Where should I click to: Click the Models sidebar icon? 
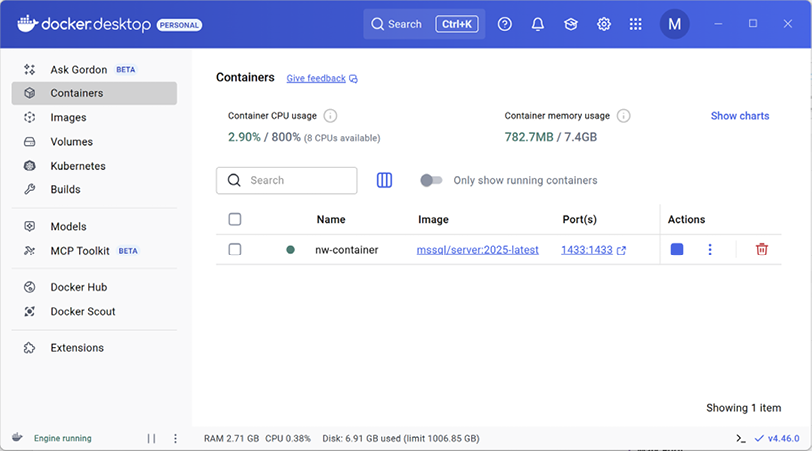click(30, 226)
